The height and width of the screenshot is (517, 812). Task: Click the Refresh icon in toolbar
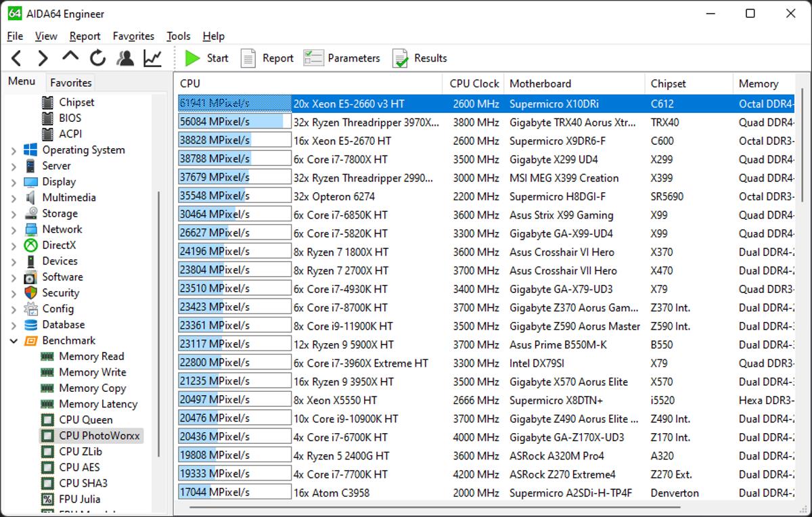click(x=98, y=58)
